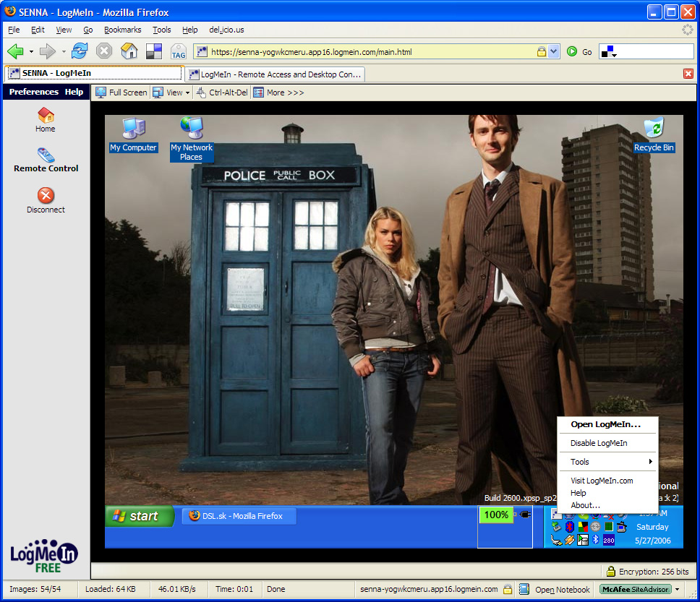This screenshot has height=602, width=700.
Task: Open the browser Home page icon
Action: point(129,51)
